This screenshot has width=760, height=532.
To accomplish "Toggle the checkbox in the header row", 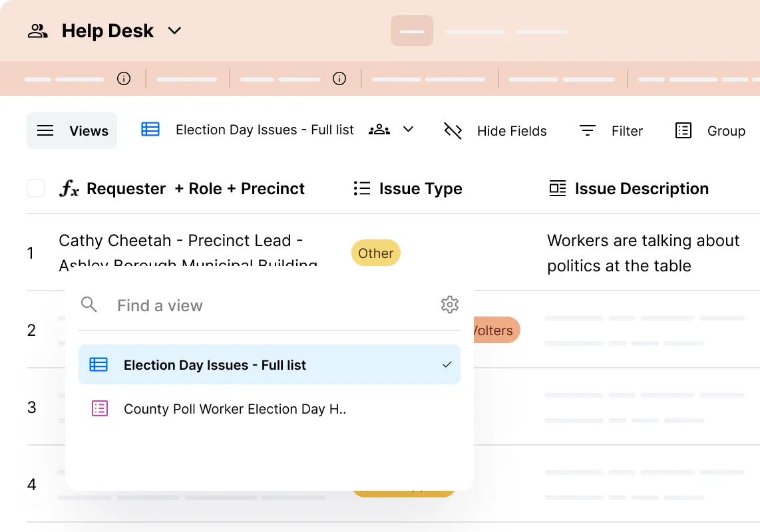I will point(36,188).
